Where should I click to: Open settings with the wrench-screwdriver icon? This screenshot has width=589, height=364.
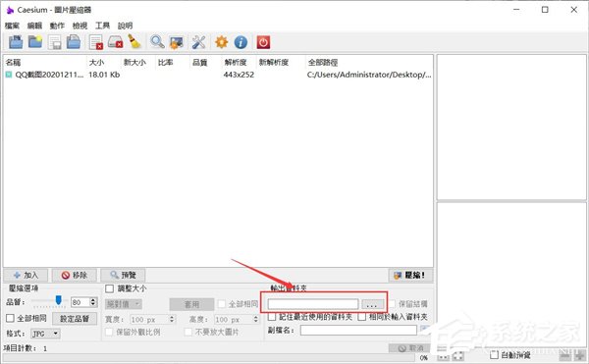point(198,42)
